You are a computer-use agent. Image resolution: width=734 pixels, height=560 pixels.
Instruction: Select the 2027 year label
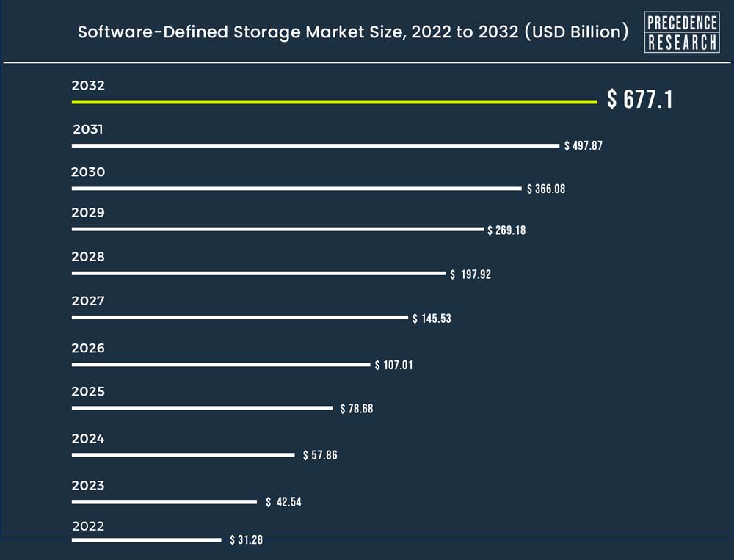(x=88, y=301)
